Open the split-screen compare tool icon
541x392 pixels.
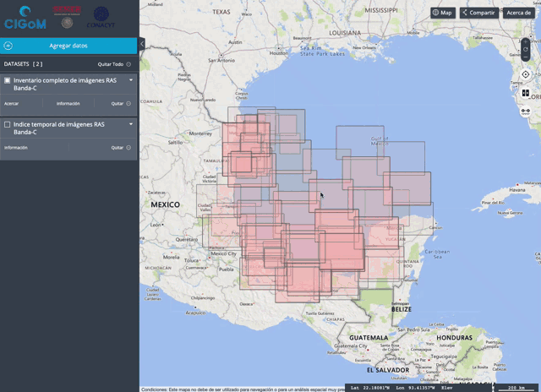[526, 93]
